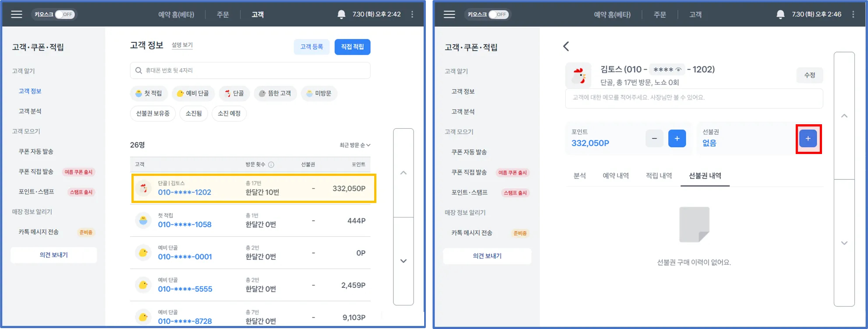The width and height of the screenshot is (868, 329).
Task: Select the 단골 filter chip
Action: point(234,93)
